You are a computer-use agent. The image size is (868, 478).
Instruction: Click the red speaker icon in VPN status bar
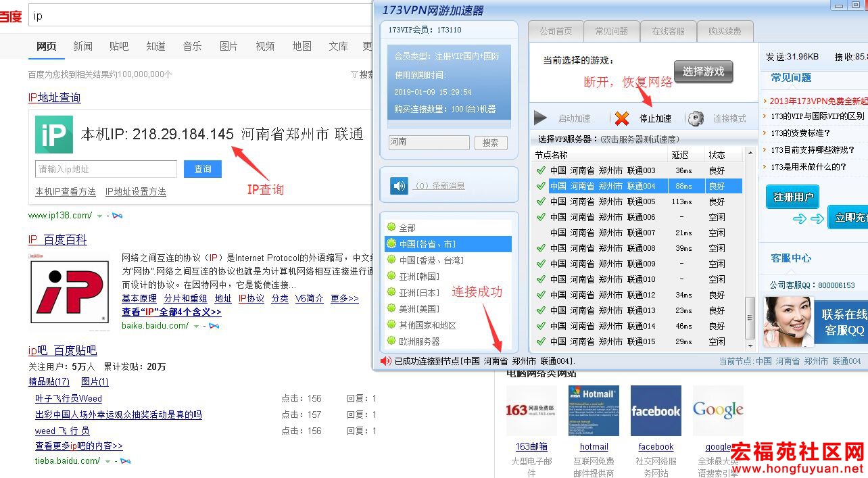point(385,361)
